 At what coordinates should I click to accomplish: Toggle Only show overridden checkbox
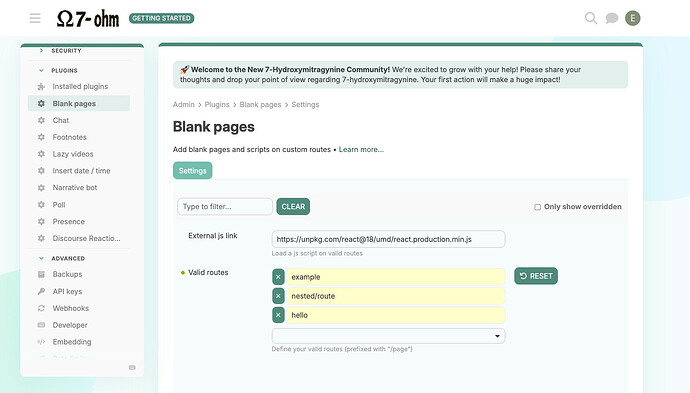(x=537, y=207)
